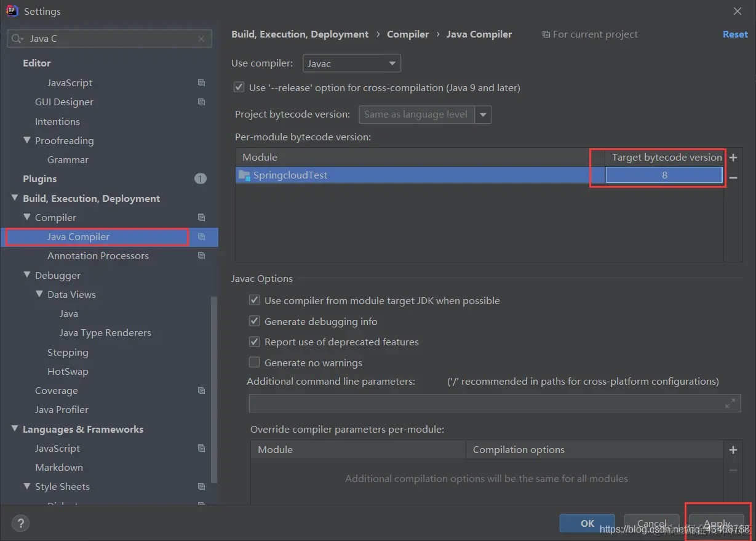The height and width of the screenshot is (541, 756).
Task: Click Build, Execution, Deployment breadcrumb
Action: [300, 34]
